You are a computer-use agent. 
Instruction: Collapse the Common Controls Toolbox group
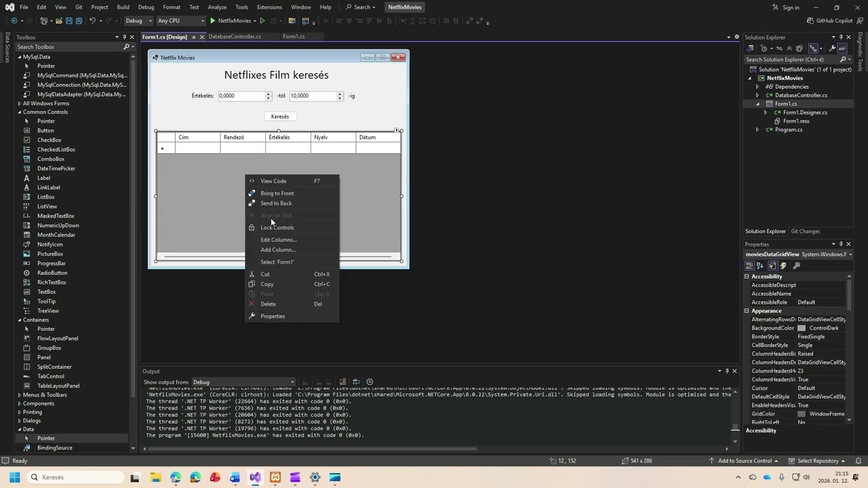click(20, 112)
